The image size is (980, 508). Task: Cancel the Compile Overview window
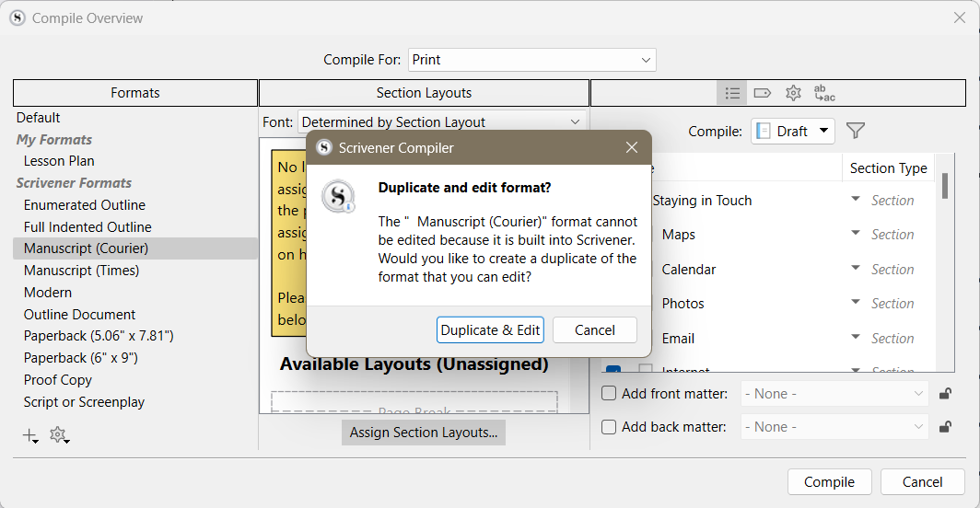click(922, 481)
